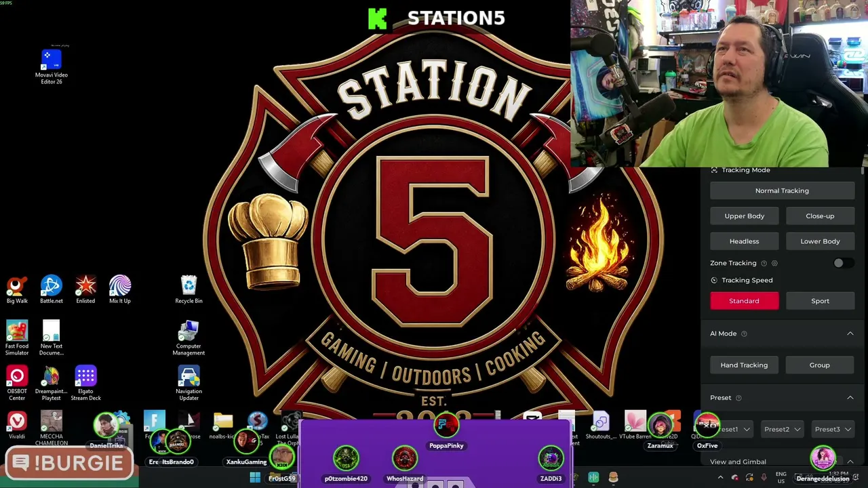Open the burger app icon in the taskbar
Image resolution: width=868 pixels, height=488 pixels.
coord(613,478)
